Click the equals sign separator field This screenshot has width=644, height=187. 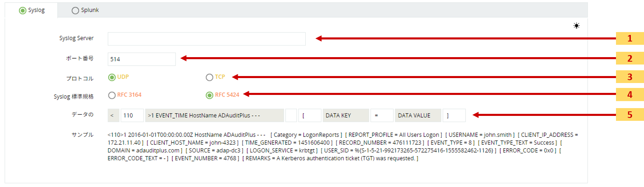point(382,115)
